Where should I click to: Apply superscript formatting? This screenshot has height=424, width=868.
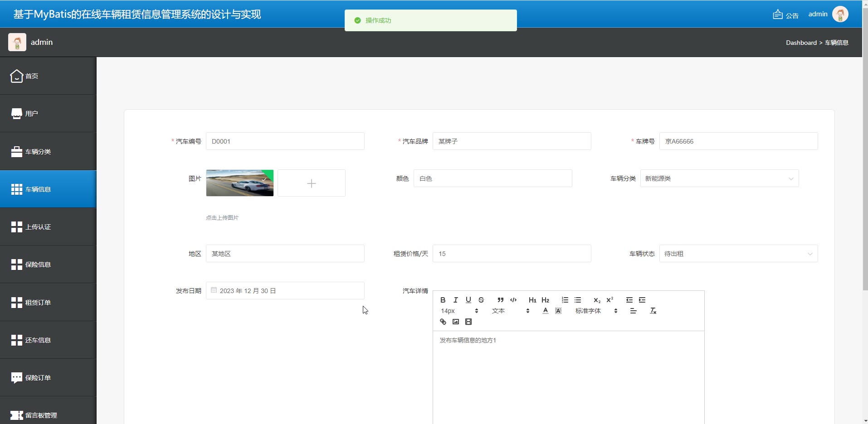click(x=610, y=300)
